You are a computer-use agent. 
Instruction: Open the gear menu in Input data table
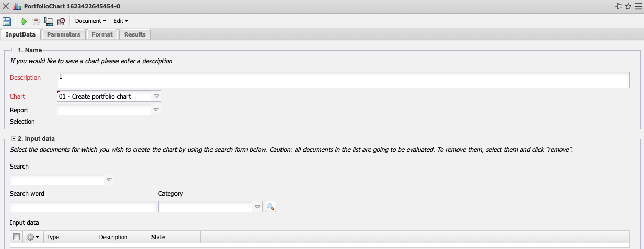pos(32,237)
